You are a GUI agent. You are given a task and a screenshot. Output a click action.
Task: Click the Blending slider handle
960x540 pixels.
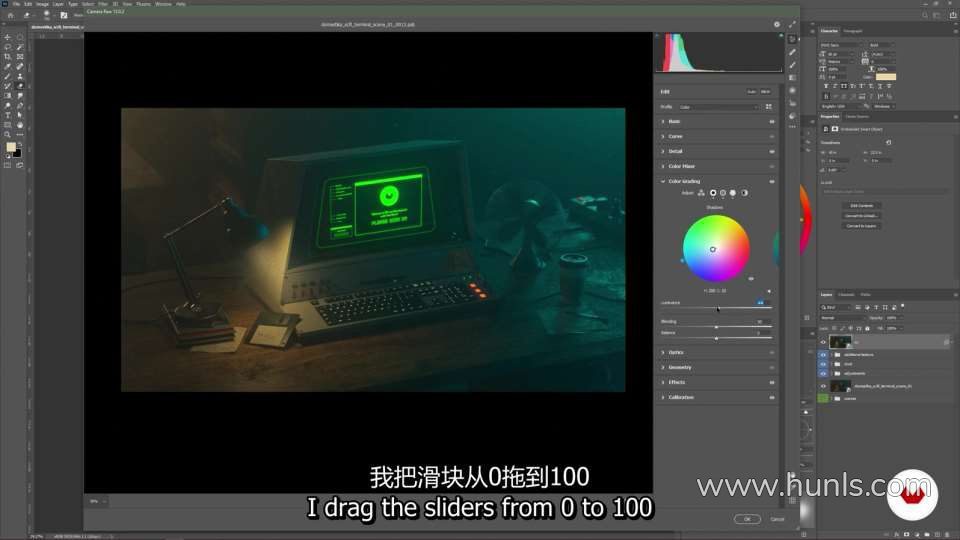coord(716,327)
